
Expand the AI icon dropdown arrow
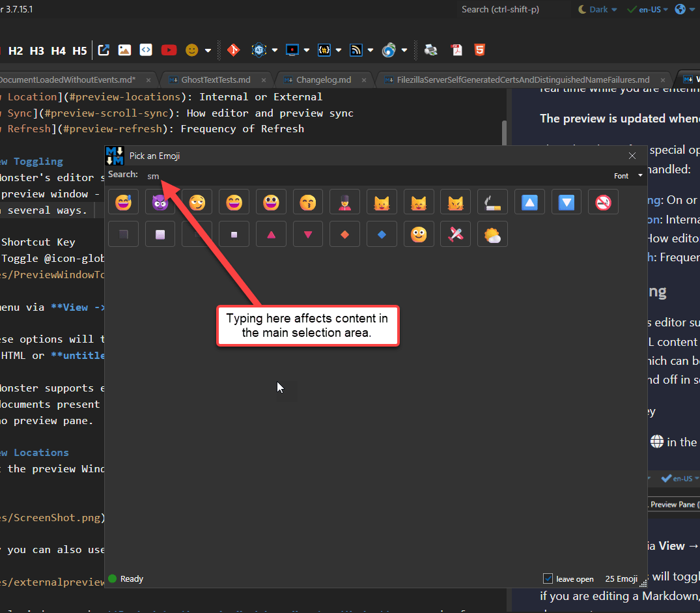coord(275,50)
